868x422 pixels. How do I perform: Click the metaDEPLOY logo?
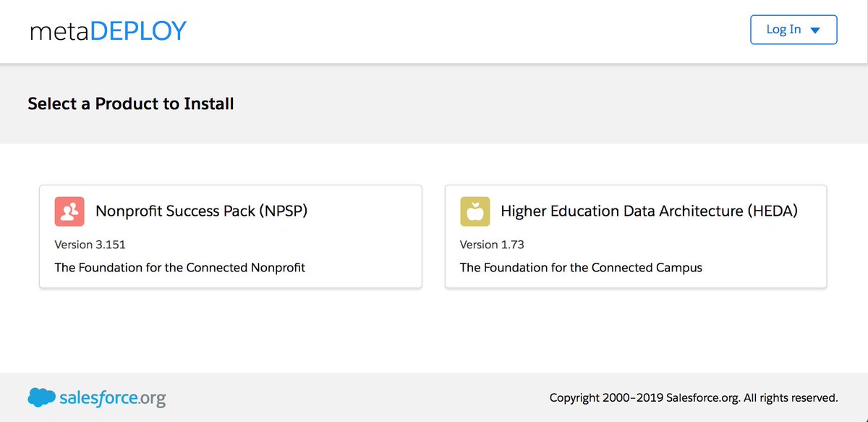point(108,31)
